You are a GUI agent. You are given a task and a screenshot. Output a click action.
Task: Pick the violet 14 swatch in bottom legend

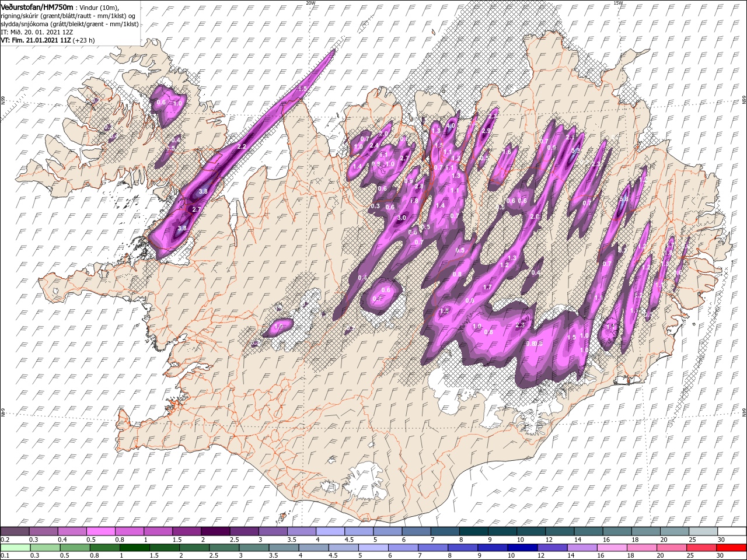582,547
